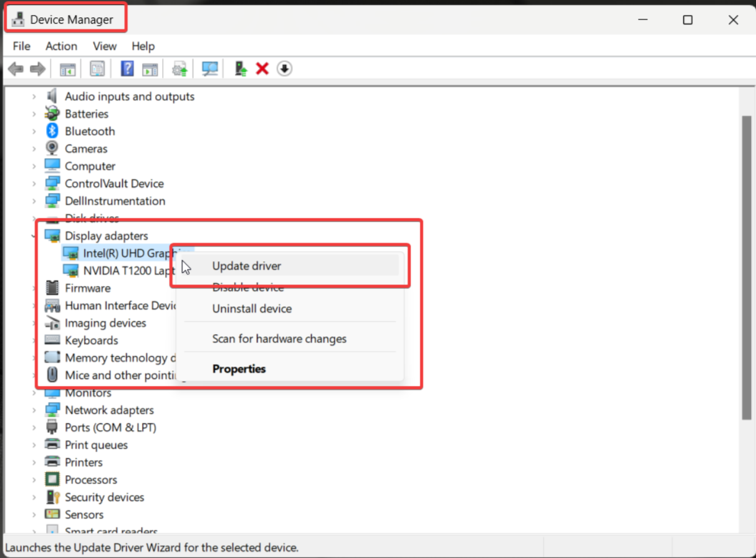Expand the Cameras category chevron
Screen dimensions: 756x558
point(34,149)
